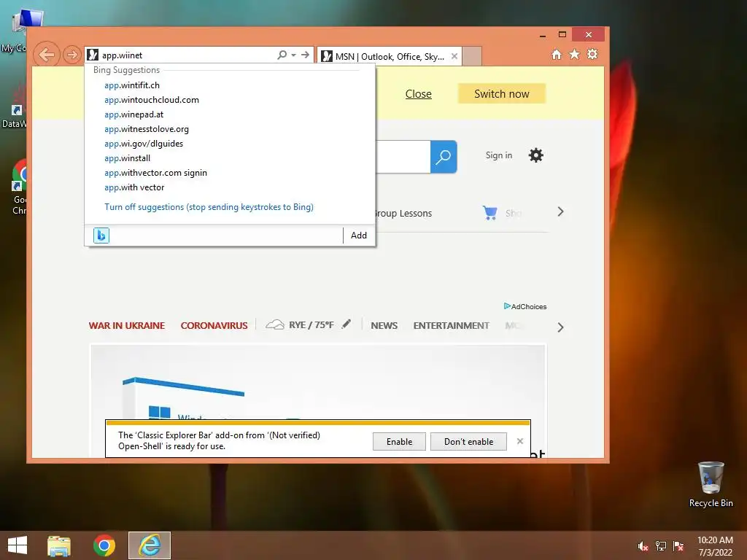
Task: Open a new blank tab
Action: point(472,56)
